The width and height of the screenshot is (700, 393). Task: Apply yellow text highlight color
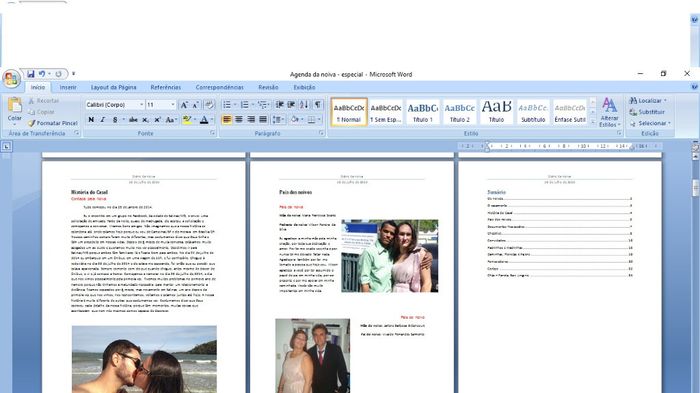click(x=187, y=120)
